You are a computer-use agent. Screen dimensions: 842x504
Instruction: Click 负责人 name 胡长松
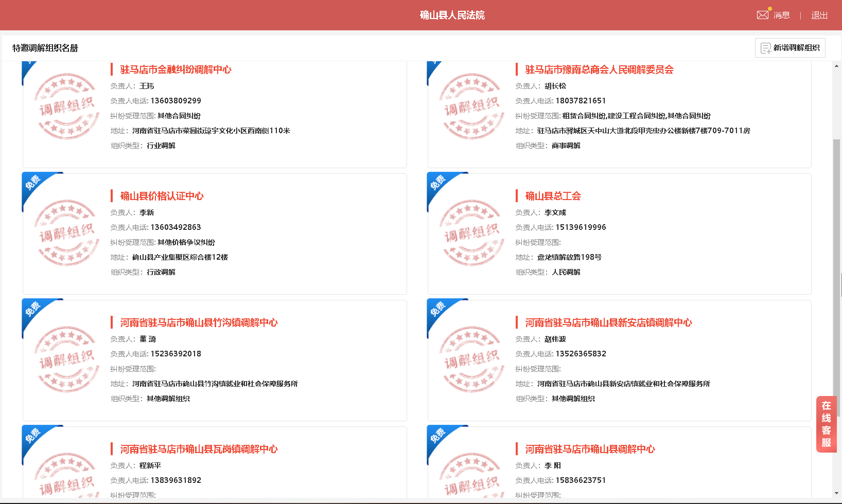coord(555,86)
